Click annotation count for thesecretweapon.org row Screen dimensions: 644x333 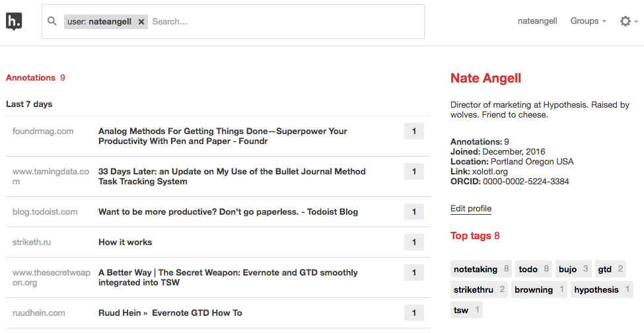414,273
